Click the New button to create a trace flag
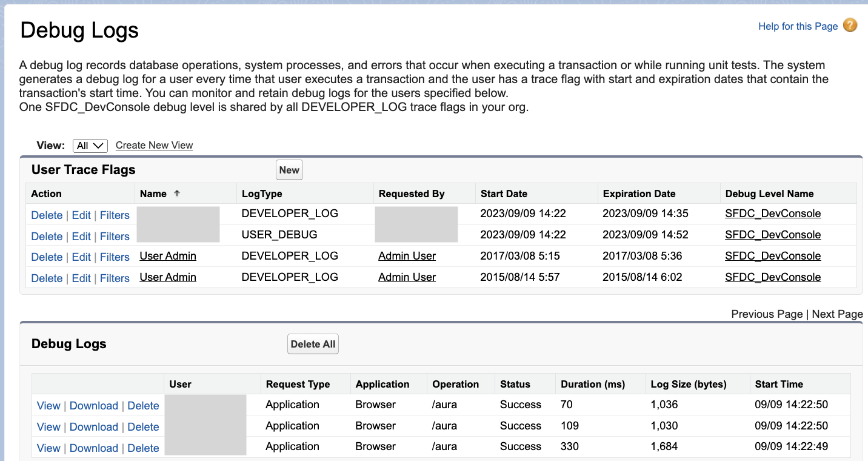 (x=289, y=170)
